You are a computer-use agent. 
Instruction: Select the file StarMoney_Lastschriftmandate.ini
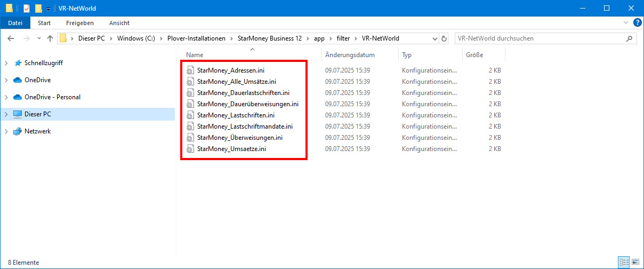click(x=245, y=126)
